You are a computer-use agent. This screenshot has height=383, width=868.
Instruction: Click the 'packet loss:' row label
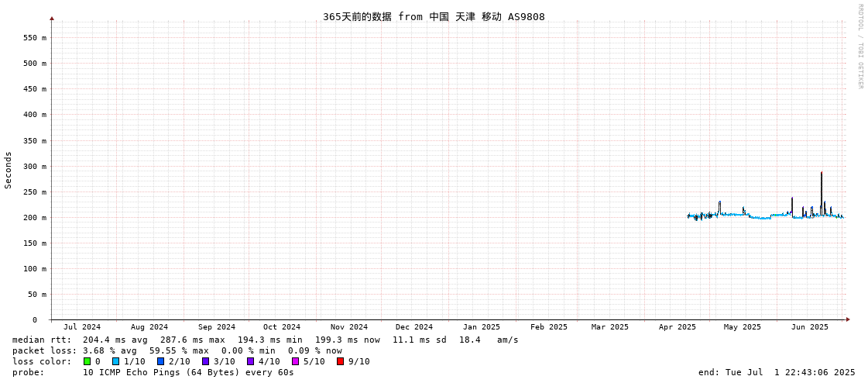click(44, 351)
